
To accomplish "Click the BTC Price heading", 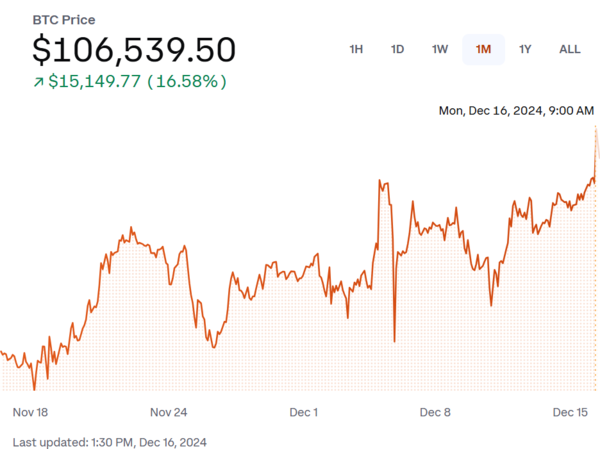I will [x=64, y=19].
